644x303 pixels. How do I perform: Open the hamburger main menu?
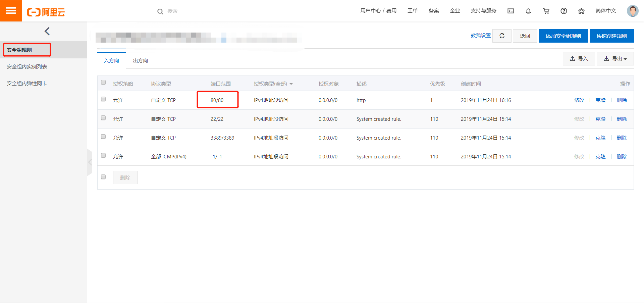[11, 11]
